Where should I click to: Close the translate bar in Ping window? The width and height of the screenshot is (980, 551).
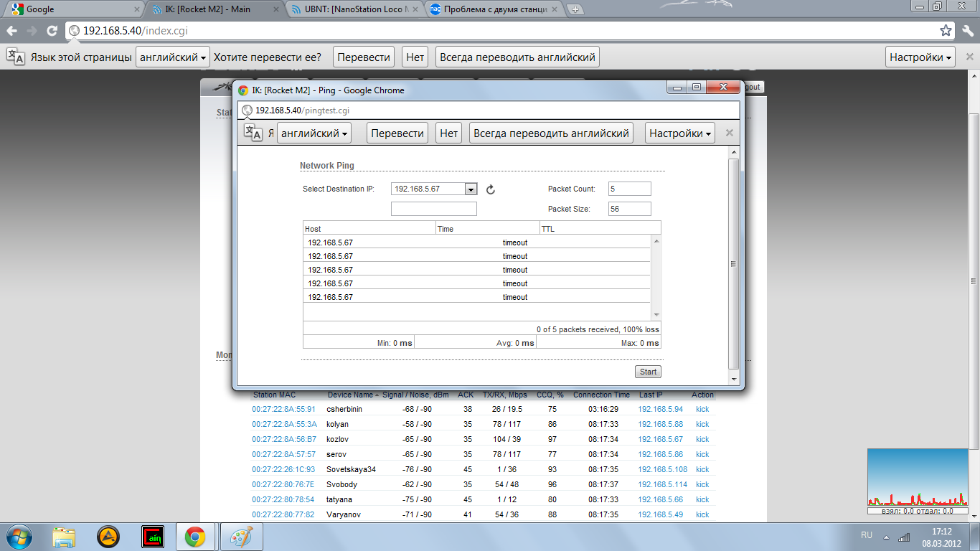coord(729,133)
